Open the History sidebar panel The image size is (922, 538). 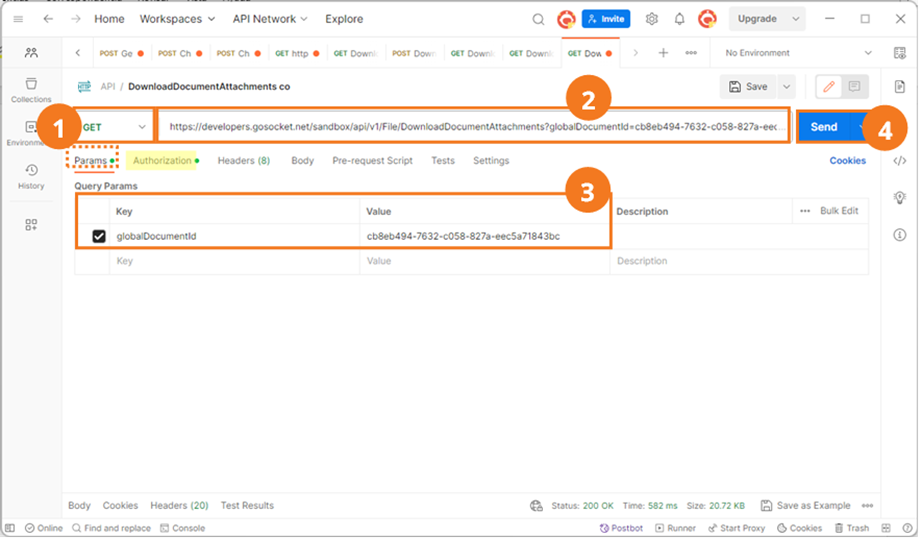point(31,176)
